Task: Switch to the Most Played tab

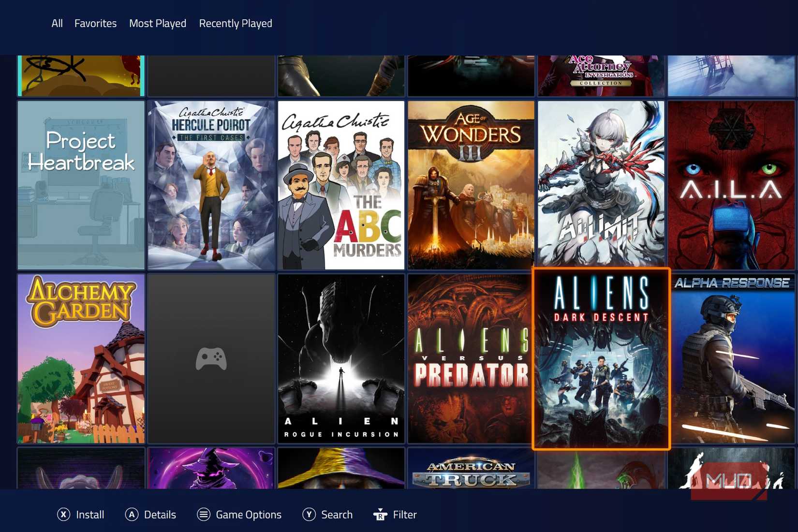Action: pos(158,23)
